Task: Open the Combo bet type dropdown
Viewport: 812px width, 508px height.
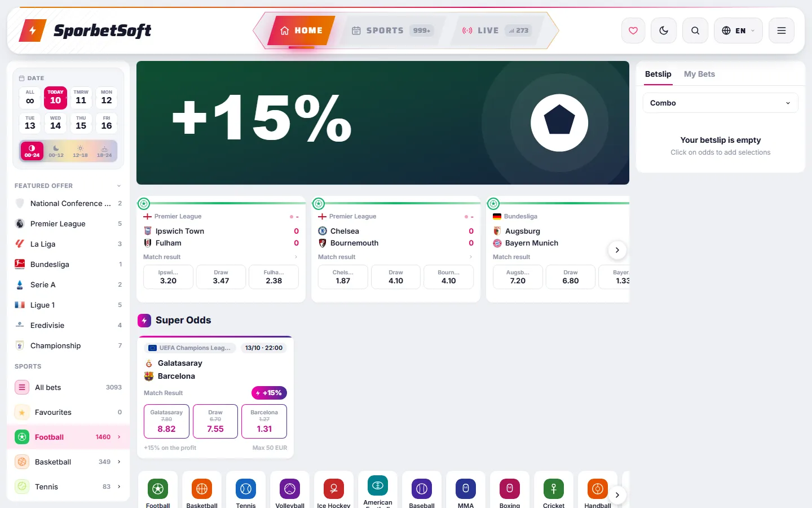Action: pos(720,103)
